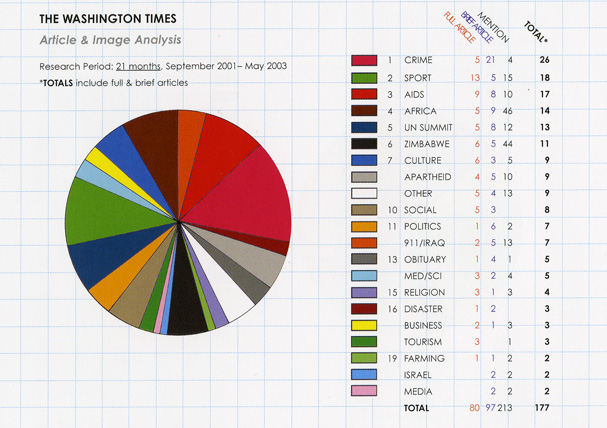This screenshot has width=607, height=428.
Task: Click total value 26 in CRIME row
Action: (x=544, y=60)
